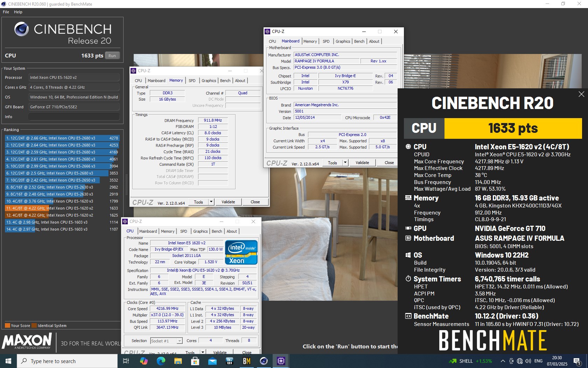The height and width of the screenshot is (368, 588).
Task: Open Task View from the taskbar
Action: pyautogui.click(x=126, y=361)
